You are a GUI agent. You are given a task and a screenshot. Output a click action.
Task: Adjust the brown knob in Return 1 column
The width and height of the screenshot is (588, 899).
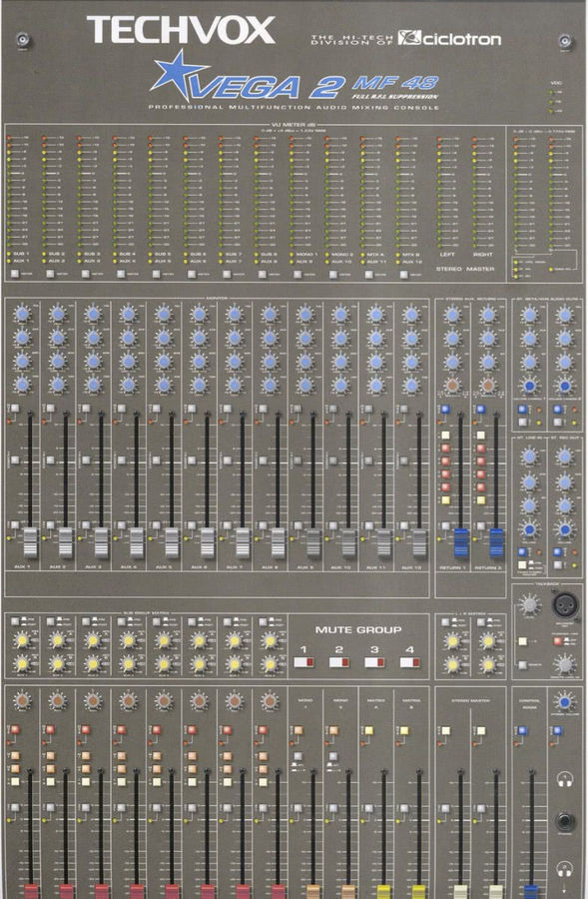[452, 385]
